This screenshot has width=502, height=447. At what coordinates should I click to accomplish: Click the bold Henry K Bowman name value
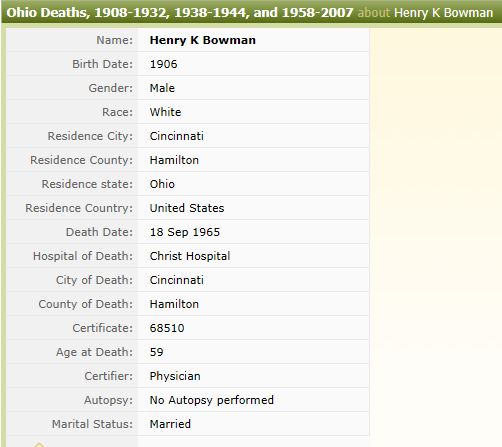coord(203,40)
